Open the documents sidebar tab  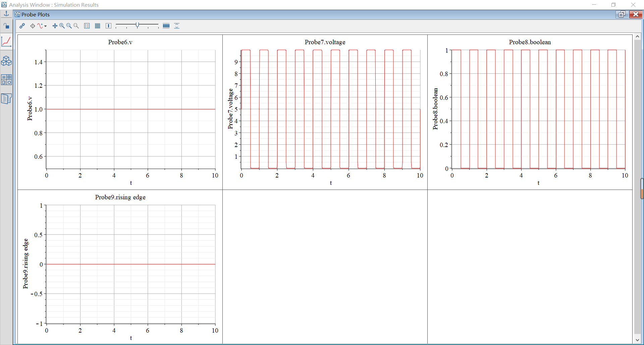6,98
